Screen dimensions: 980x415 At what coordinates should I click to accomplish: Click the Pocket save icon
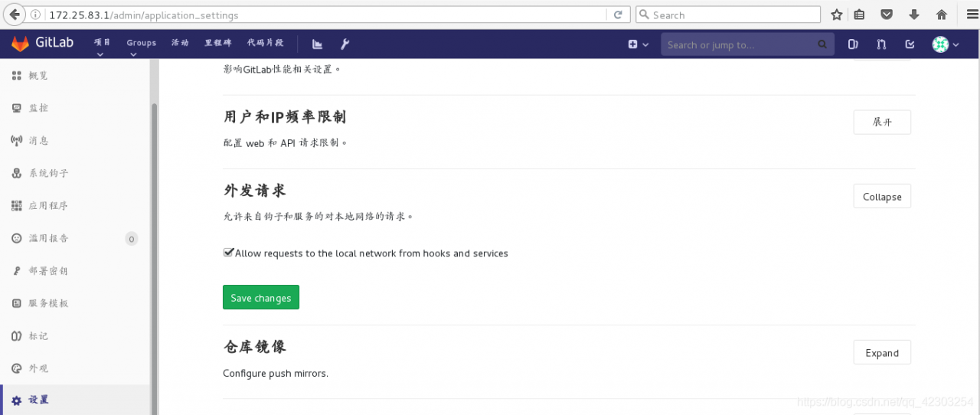click(x=887, y=15)
